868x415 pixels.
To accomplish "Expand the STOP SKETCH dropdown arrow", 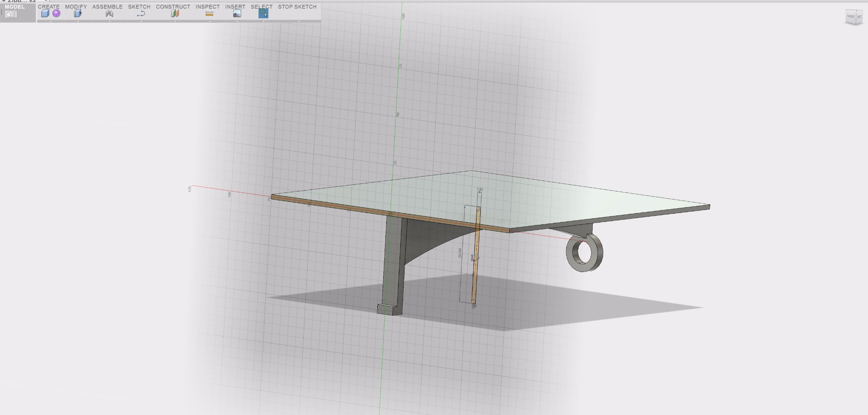I will (x=299, y=22).
